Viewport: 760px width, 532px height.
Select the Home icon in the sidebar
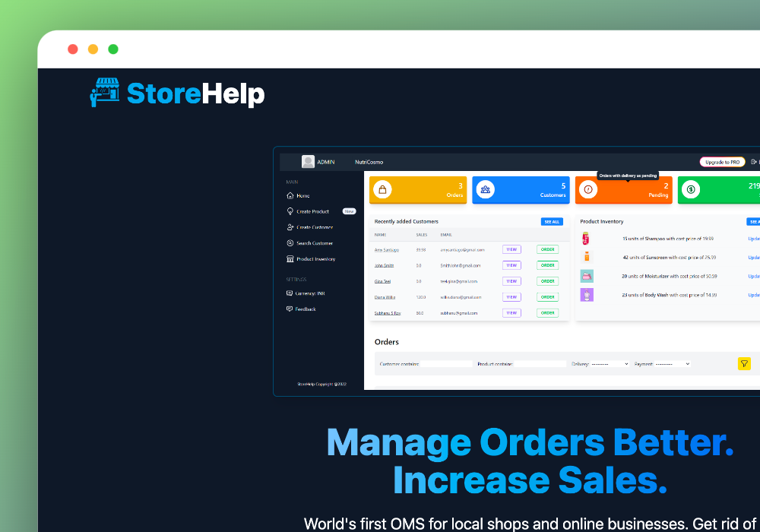pyautogui.click(x=291, y=195)
